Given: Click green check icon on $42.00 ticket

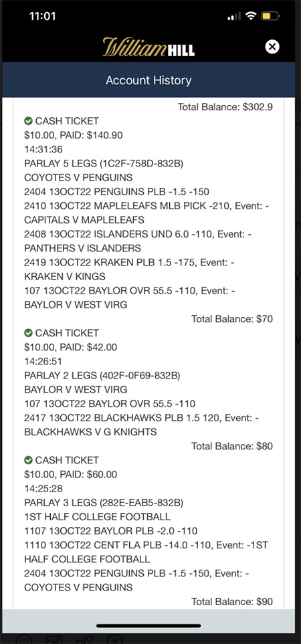Looking at the screenshot, I should [28, 332].
